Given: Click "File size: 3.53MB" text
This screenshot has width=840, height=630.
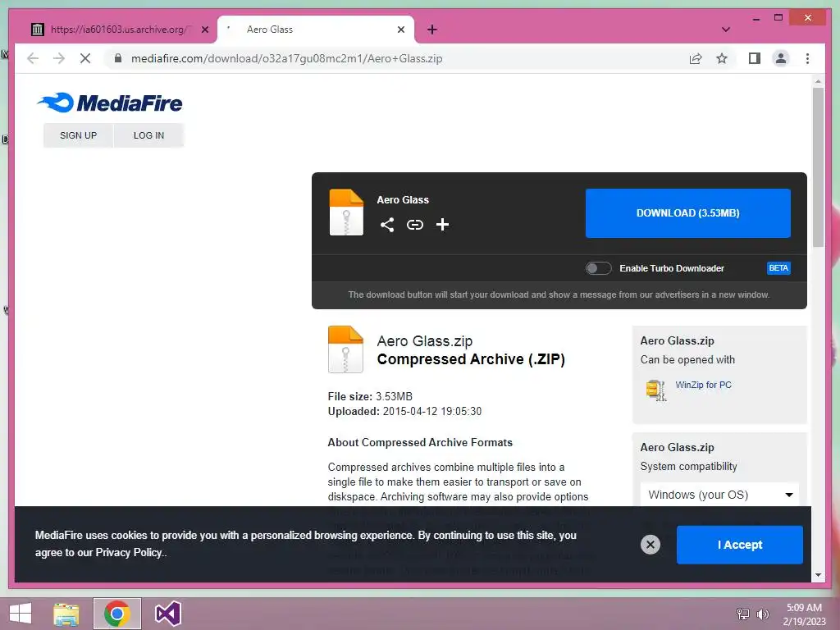Looking at the screenshot, I should [x=370, y=396].
